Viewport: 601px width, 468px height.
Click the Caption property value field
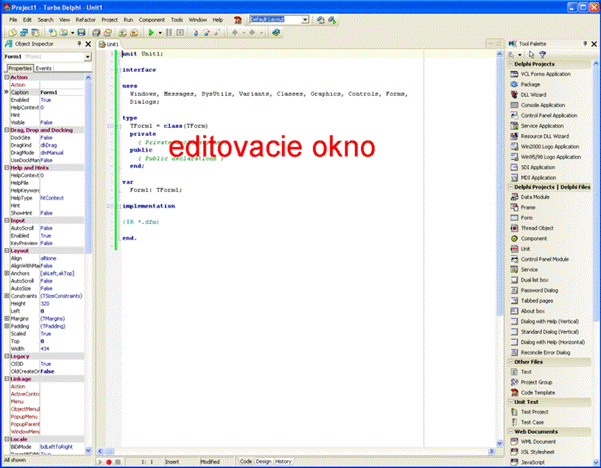tap(62, 92)
